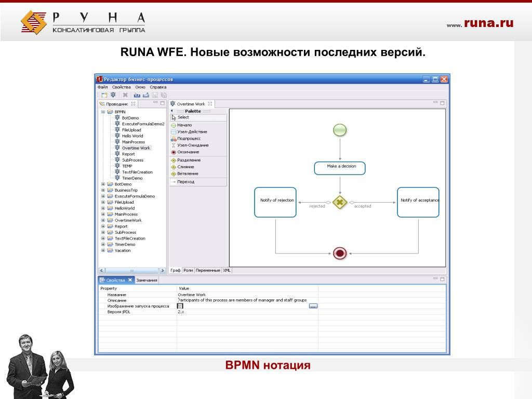Select the Notify of rejection node

275,202
